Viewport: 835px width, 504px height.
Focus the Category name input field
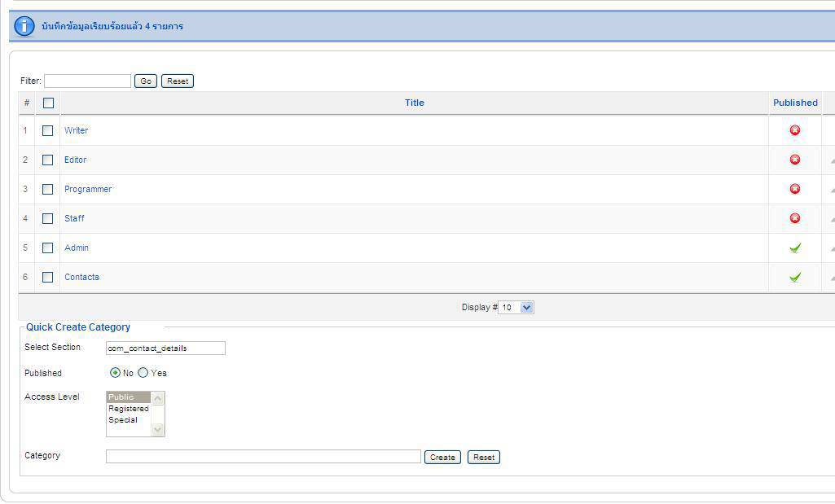click(x=263, y=457)
